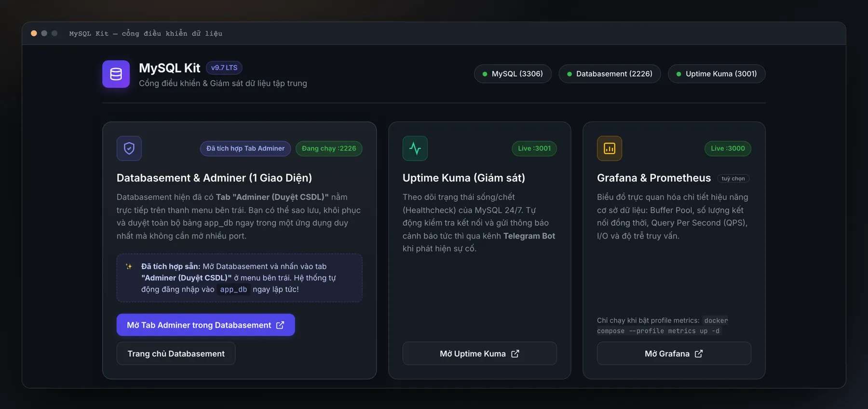This screenshot has width=868, height=409.
Task: Click the green dot in the MySQL (3306) pill
Action: click(x=485, y=74)
